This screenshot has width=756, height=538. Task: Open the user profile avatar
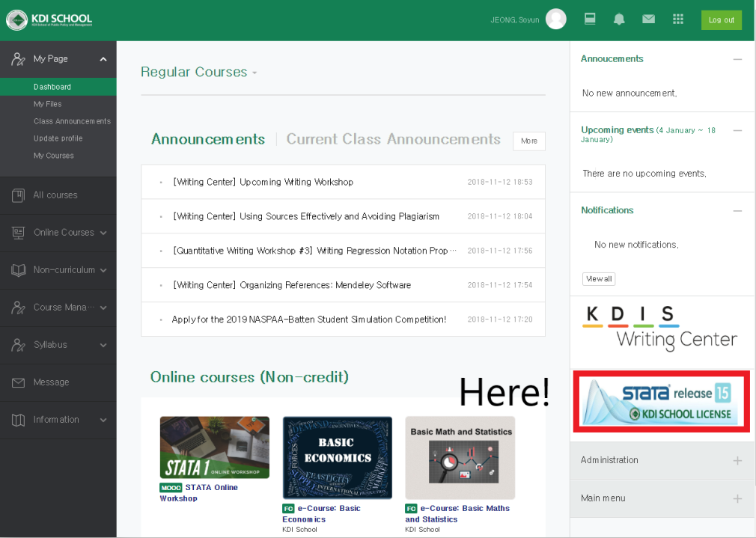point(555,19)
